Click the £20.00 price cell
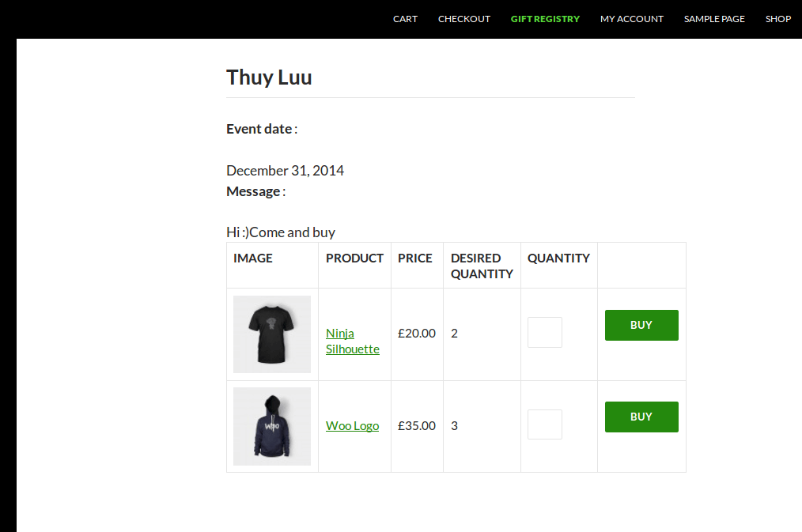 coord(417,334)
